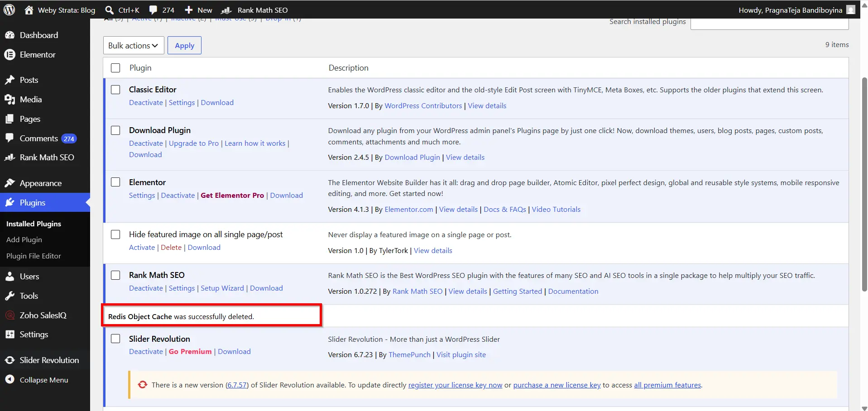Click the Plugins plug icon in sidebar
Image resolution: width=868 pixels, height=411 pixels.
[x=10, y=202]
